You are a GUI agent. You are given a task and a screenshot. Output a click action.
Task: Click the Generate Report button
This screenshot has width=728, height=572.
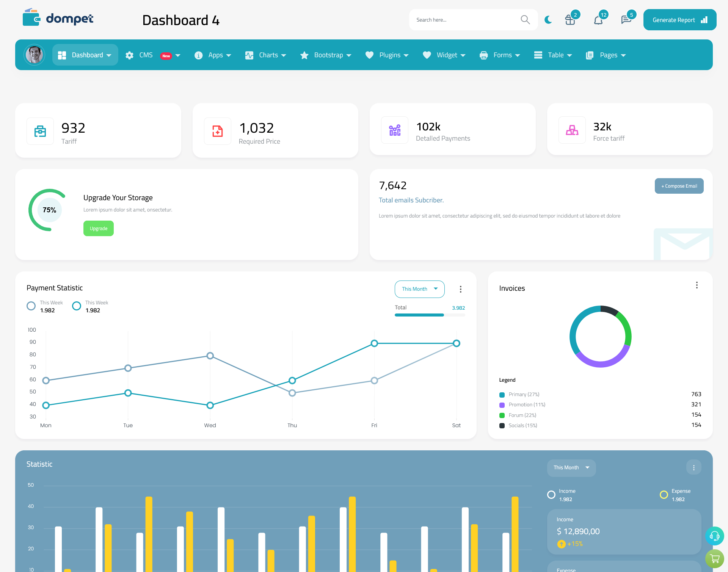coord(679,19)
